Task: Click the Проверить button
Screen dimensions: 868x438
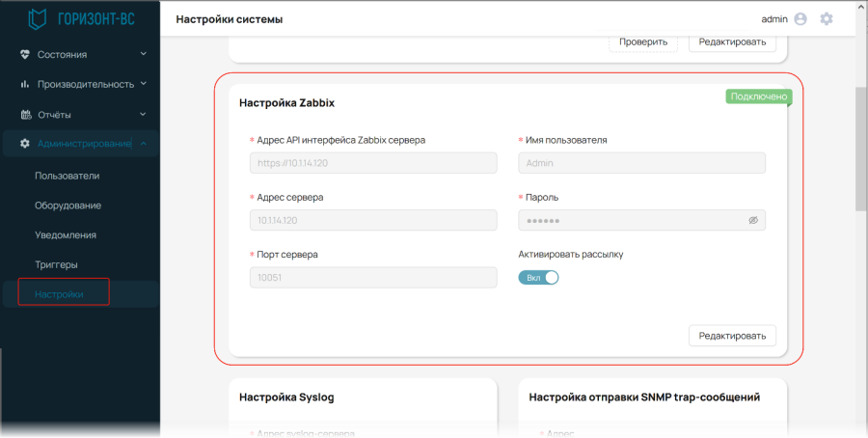Action: [643, 41]
